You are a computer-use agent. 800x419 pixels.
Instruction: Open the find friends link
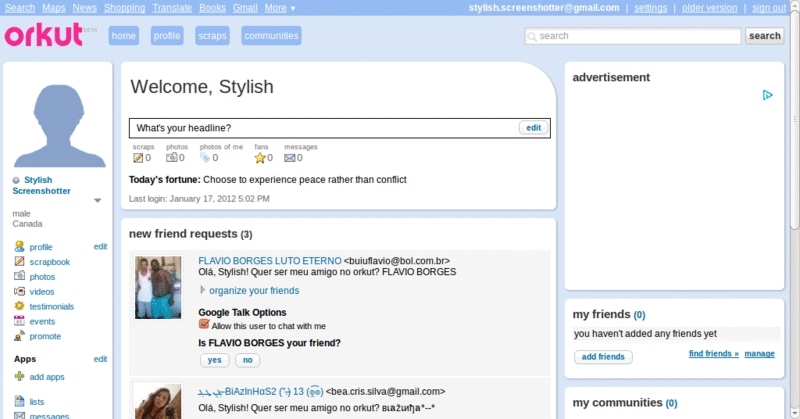tap(714, 354)
